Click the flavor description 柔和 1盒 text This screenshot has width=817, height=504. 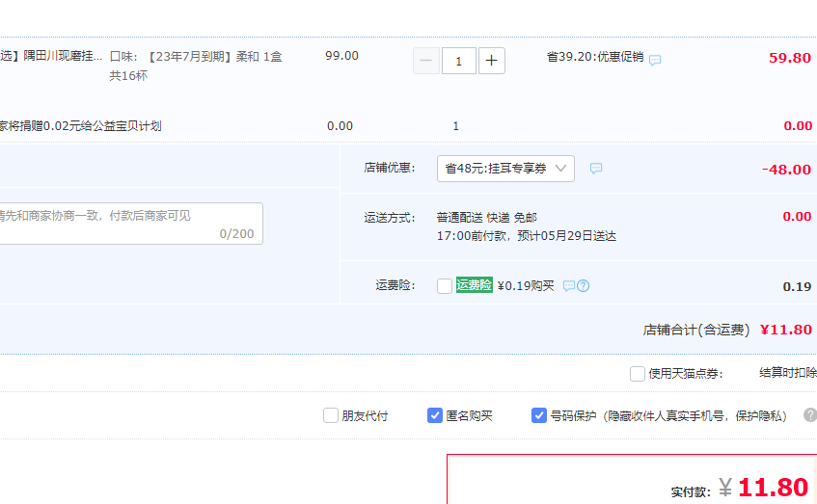(x=259, y=57)
